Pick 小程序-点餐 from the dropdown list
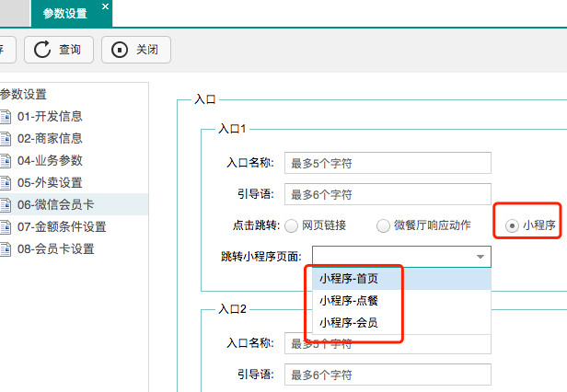 (x=348, y=300)
